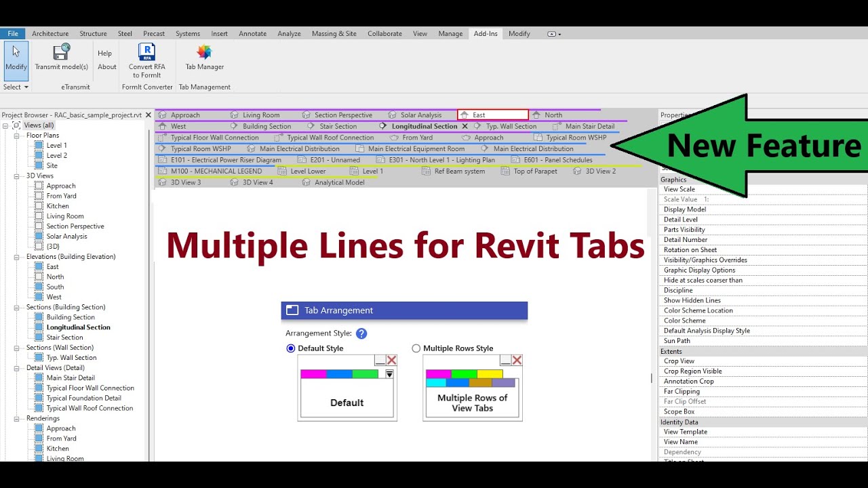This screenshot has height=488, width=868.
Task: Click the Solar Analysis view icon in browser
Action: (39, 237)
